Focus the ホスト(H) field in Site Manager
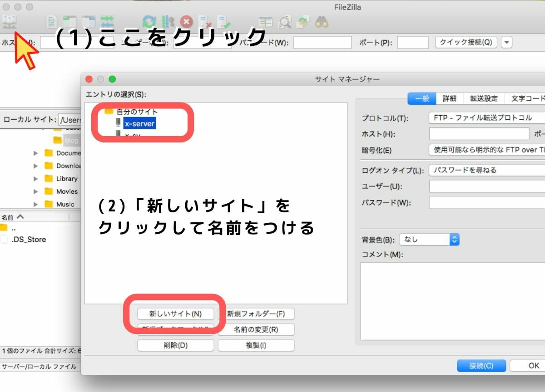The image size is (545, 392). (x=479, y=134)
